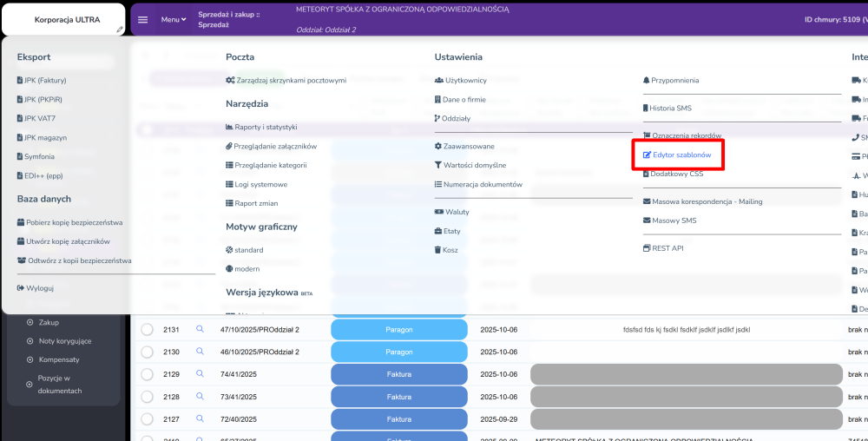Open Raporty i statystyki menu item
This screenshot has height=441, width=868.
(x=265, y=127)
